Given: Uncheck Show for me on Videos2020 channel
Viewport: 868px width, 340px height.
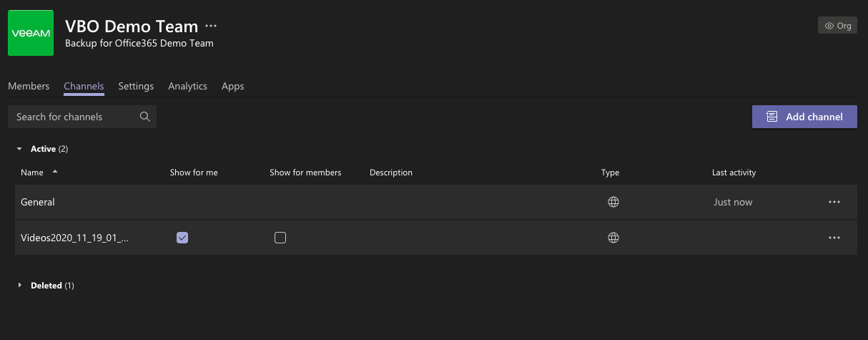Looking at the screenshot, I should [182, 238].
